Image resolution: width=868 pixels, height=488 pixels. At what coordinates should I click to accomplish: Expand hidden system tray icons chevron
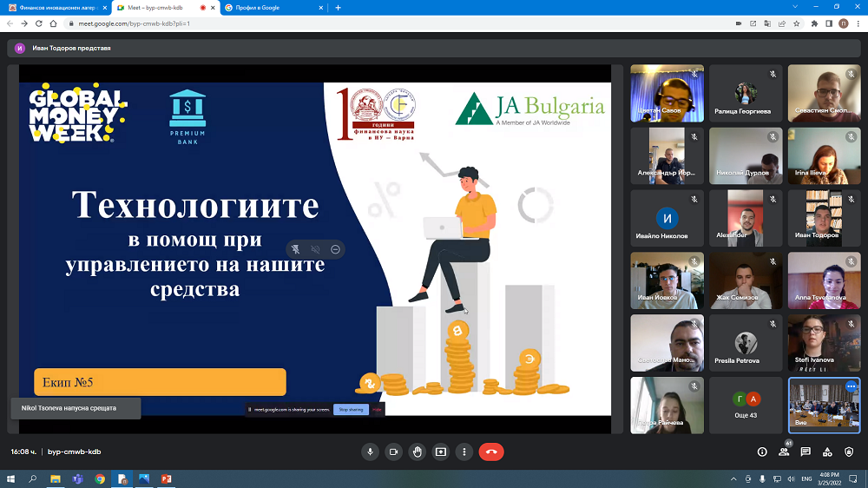pyautogui.click(x=733, y=479)
